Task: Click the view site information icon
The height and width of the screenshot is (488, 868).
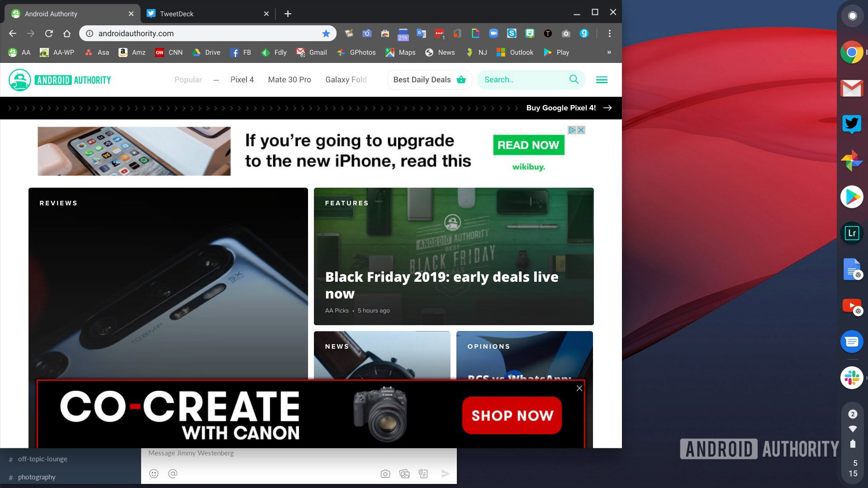Action: click(x=90, y=33)
